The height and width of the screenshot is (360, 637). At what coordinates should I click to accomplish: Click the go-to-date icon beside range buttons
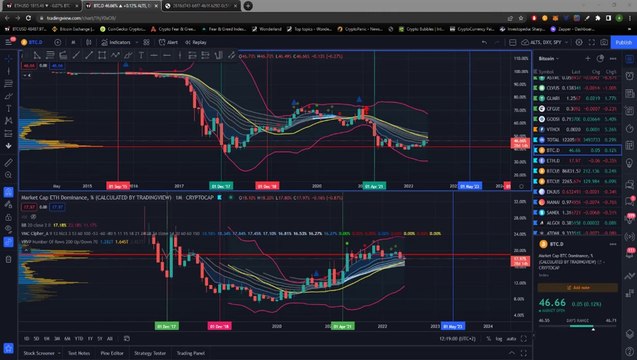tap(127, 338)
